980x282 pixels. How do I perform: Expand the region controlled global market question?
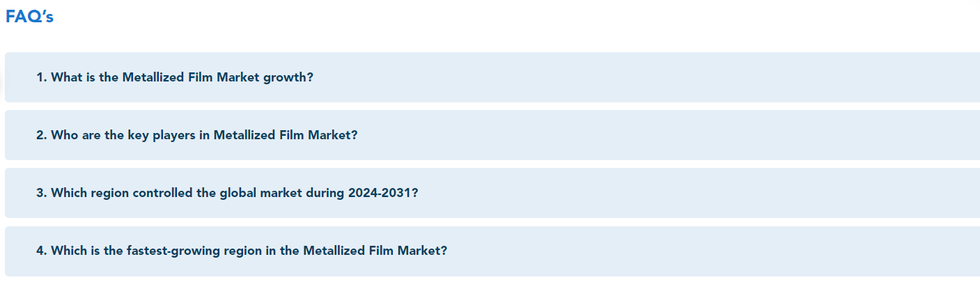pyautogui.click(x=227, y=193)
